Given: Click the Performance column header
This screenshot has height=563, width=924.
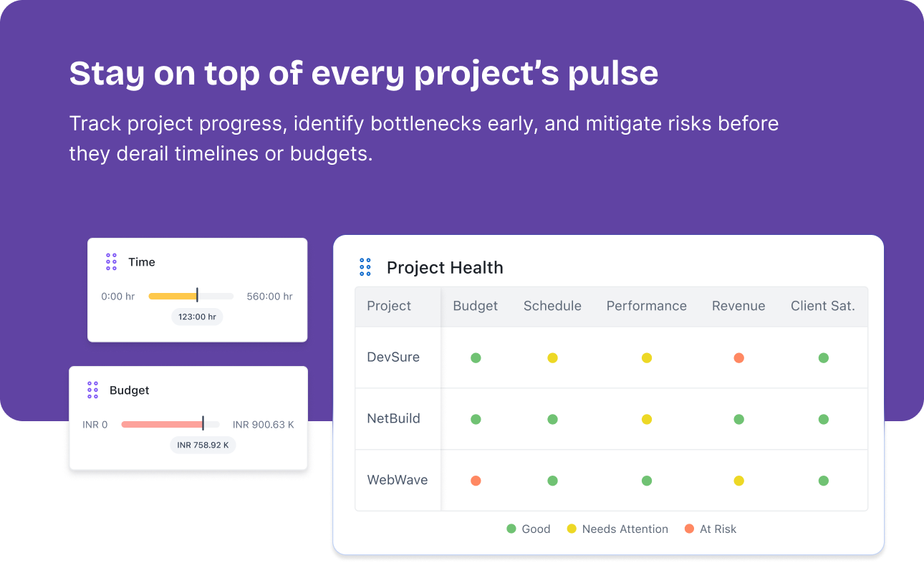Looking at the screenshot, I should pyautogui.click(x=647, y=306).
